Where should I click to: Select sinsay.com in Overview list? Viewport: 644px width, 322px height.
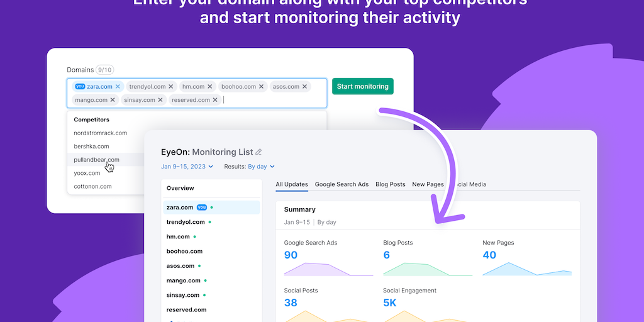point(183,295)
